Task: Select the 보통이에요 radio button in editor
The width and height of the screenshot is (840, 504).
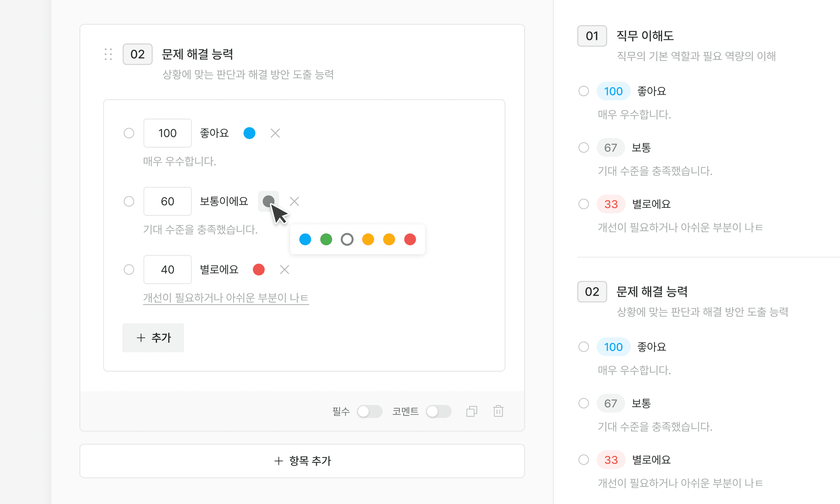Action: [x=129, y=202]
